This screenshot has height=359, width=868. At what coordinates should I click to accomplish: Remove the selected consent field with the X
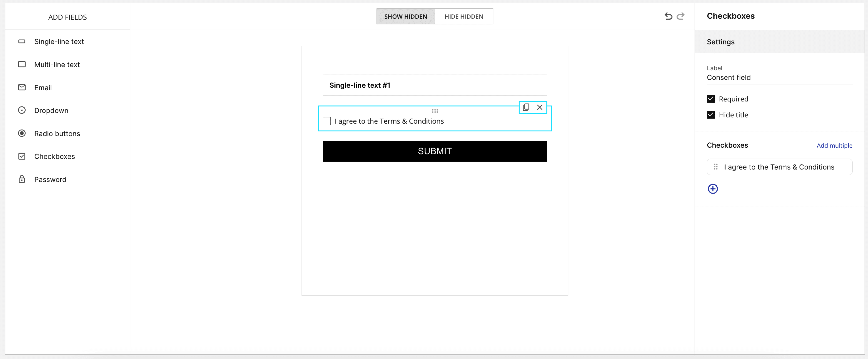(x=539, y=107)
